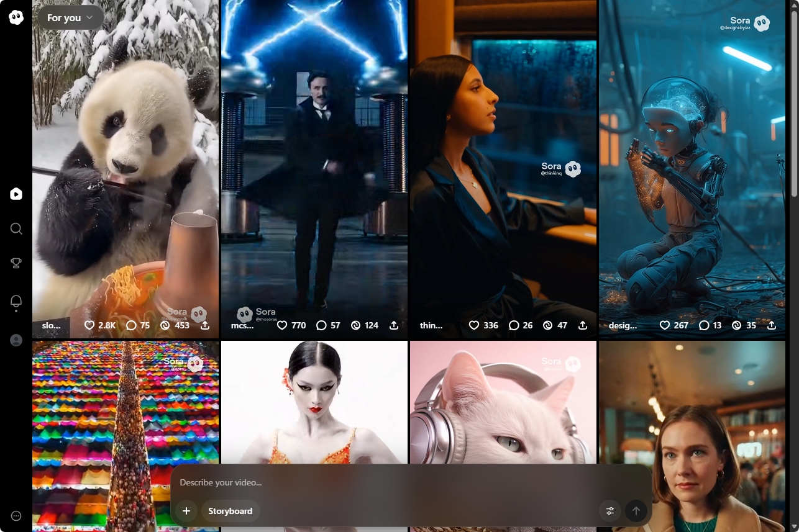Open the video feed from the sidebar
This screenshot has width=799, height=532.
[x=16, y=194]
